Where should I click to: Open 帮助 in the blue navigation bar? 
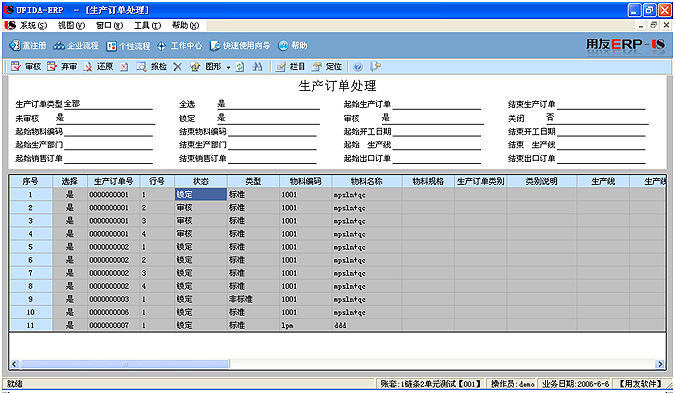click(293, 46)
